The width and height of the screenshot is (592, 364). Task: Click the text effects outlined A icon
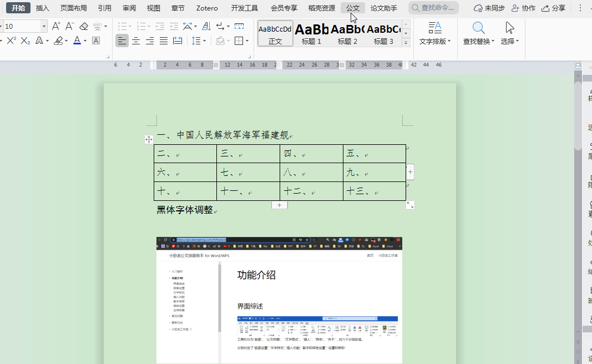click(39, 41)
